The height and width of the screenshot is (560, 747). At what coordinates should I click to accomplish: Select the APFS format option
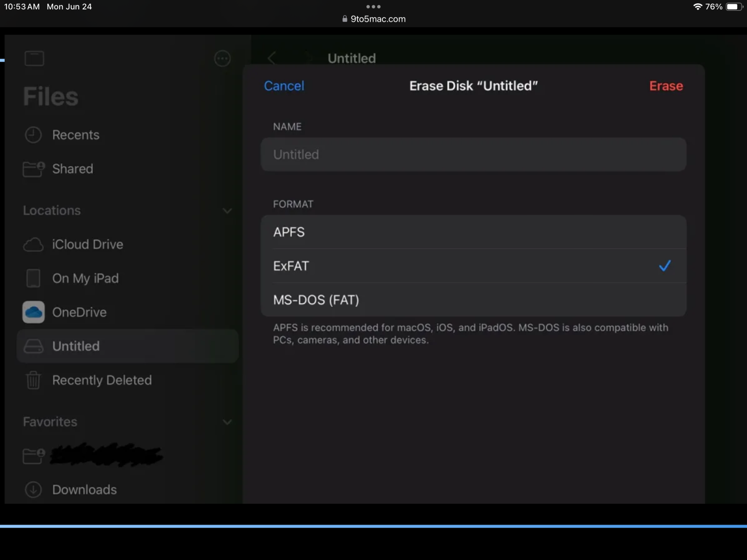click(x=473, y=232)
